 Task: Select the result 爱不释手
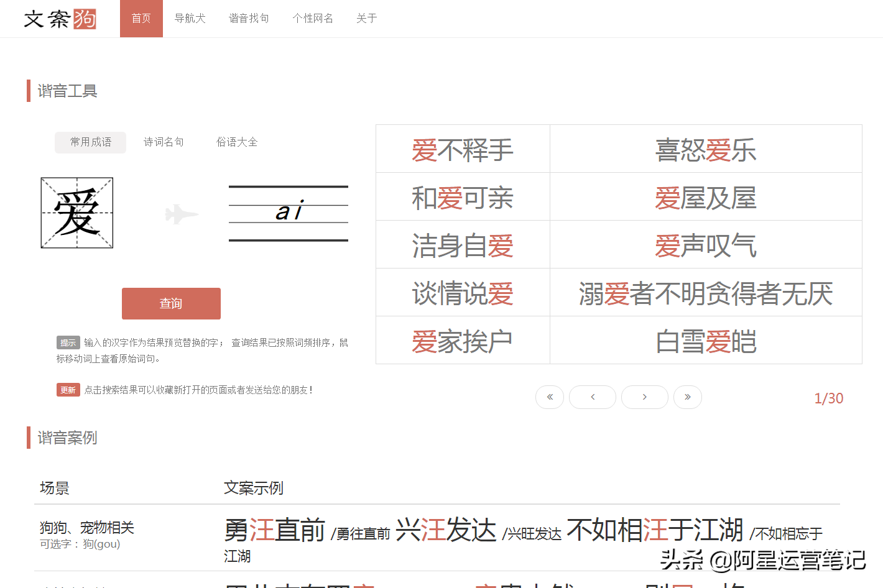(x=463, y=149)
